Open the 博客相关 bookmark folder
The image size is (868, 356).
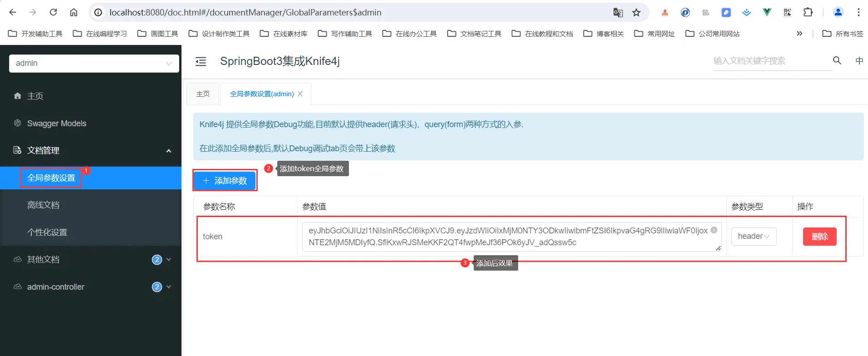pos(603,34)
